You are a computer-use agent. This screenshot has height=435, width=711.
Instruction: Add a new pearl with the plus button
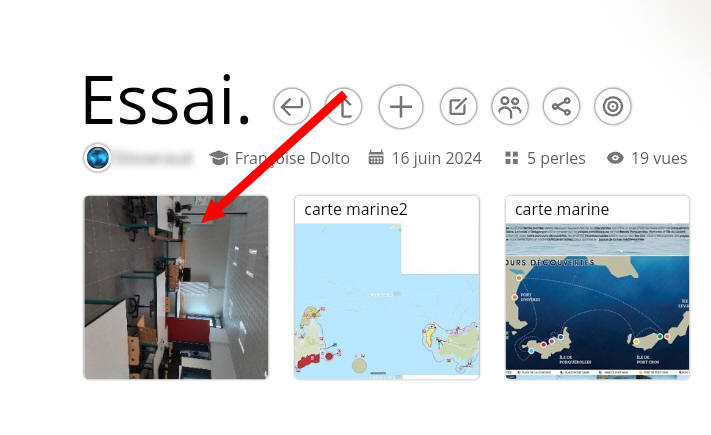(x=401, y=107)
